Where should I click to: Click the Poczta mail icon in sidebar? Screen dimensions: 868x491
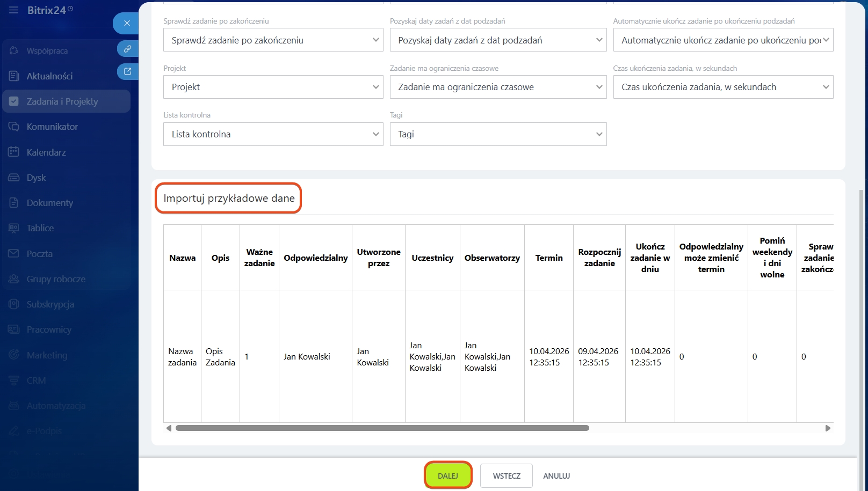(14, 253)
